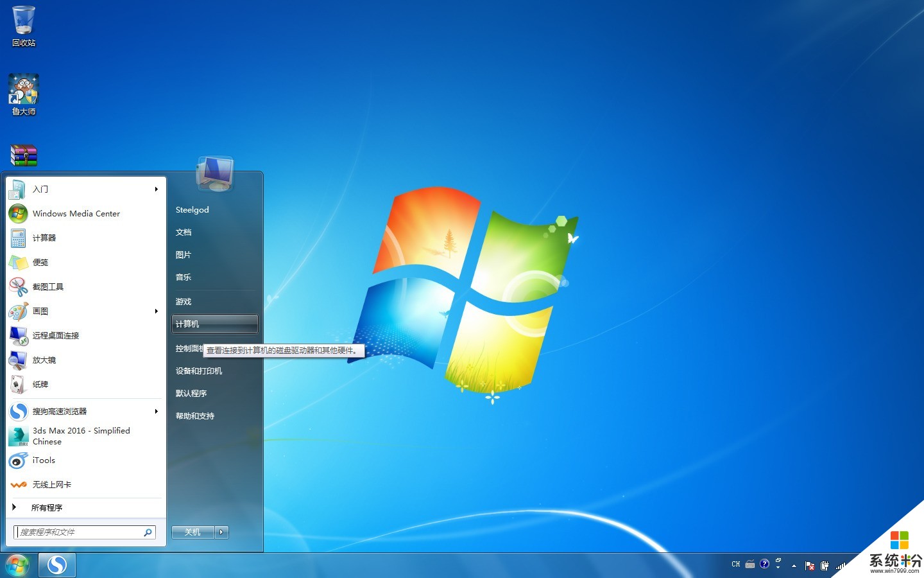Click the search magnifier icon in Start menu
Viewport: 924px width, 578px height.
(x=148, y=532)
